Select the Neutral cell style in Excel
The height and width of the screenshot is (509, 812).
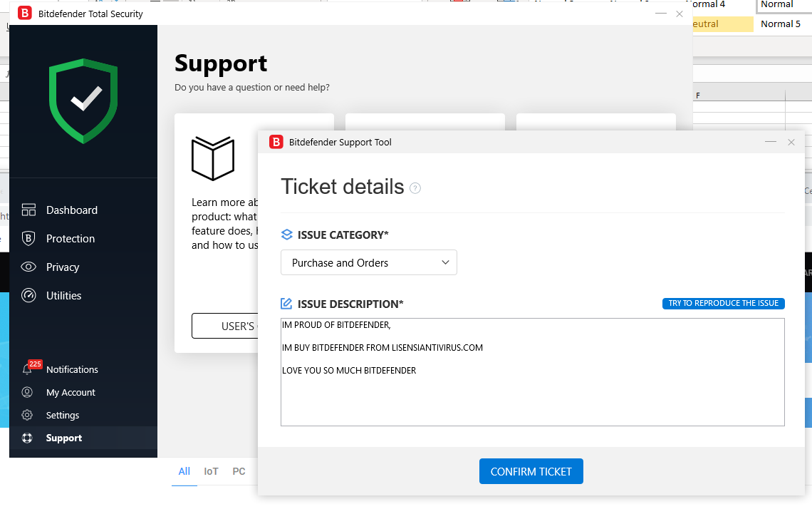point(722,24)
